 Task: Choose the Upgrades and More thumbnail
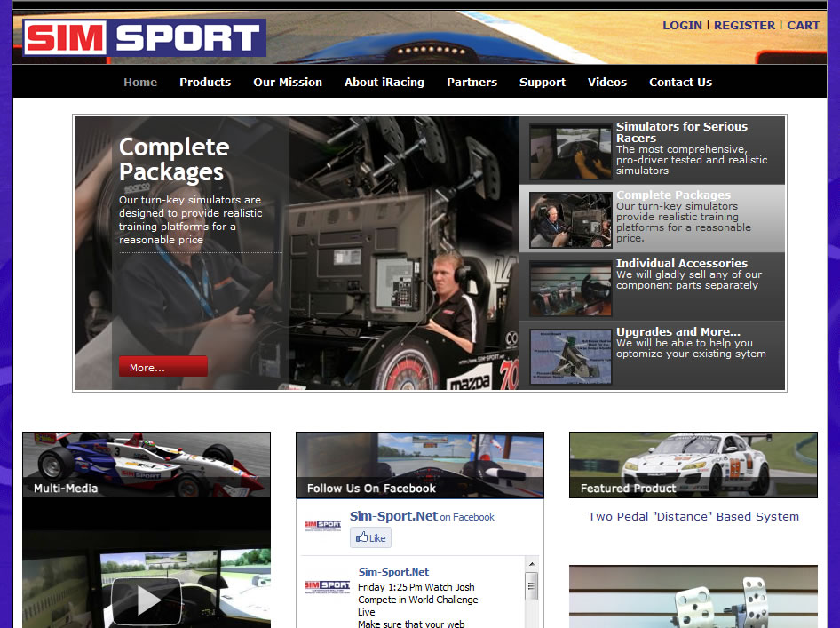(570, 356)
